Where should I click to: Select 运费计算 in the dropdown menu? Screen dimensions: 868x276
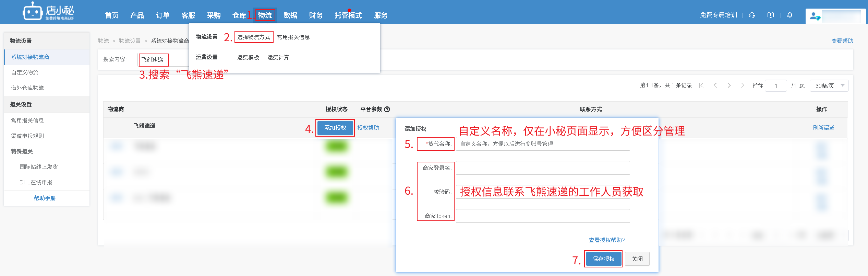[x=278, y=57]
